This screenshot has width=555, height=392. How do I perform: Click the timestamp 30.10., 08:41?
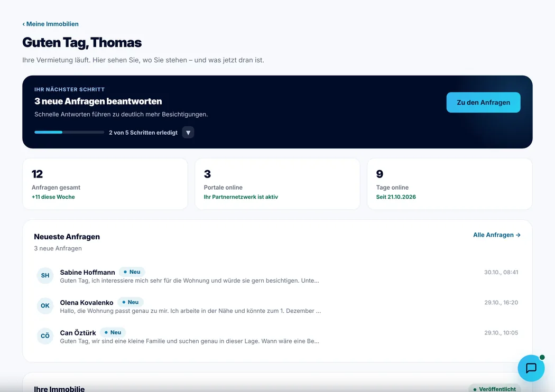501,273
